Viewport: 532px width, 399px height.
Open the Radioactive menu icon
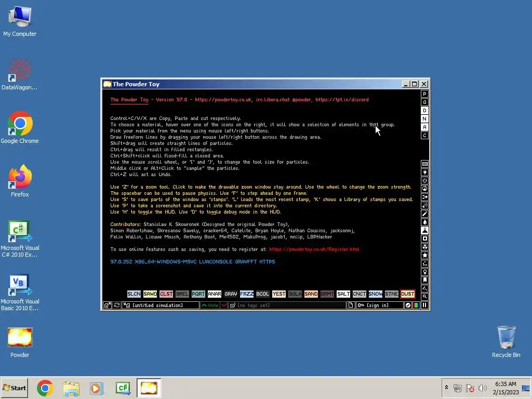pos(424,247)
